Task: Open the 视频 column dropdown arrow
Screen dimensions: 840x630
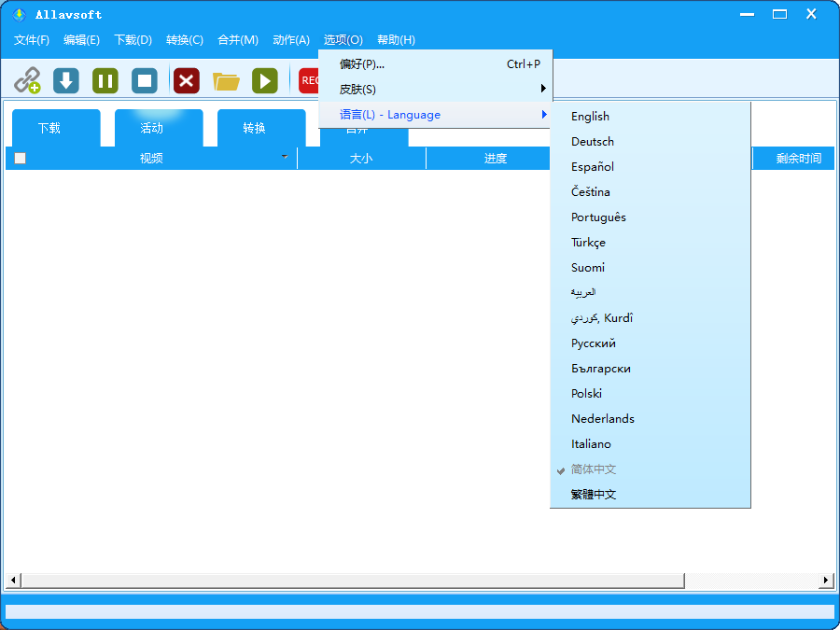Action: pos(285,158)
